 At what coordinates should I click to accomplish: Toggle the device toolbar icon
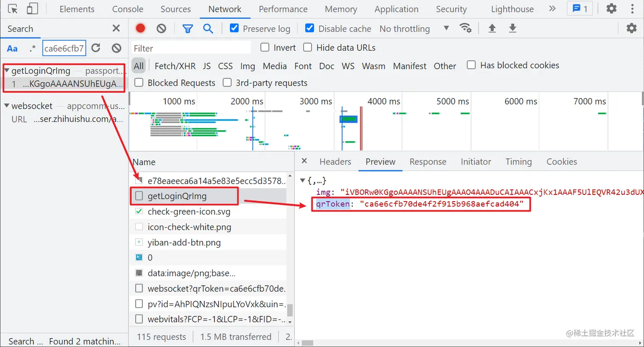pos(32,9)
